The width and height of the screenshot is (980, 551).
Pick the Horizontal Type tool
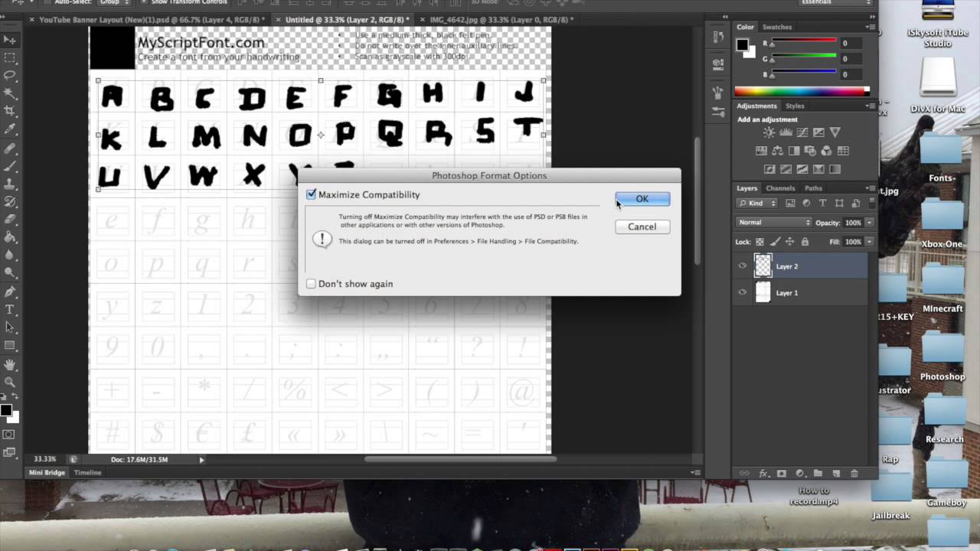tap(10, 310)
